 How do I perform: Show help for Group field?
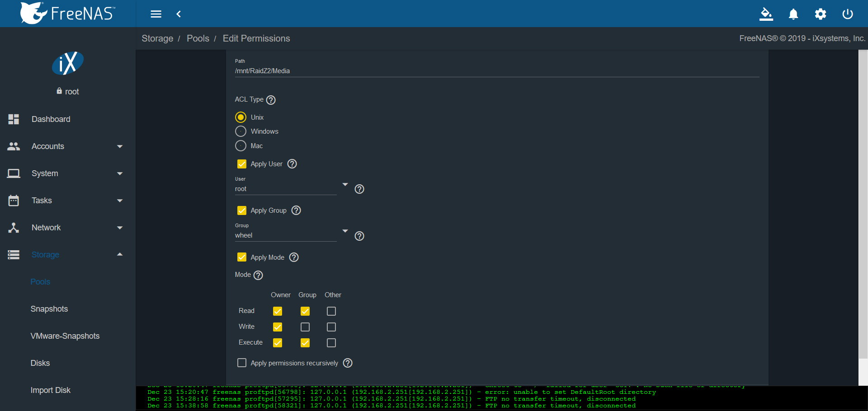pyautogui.click(x=359, y=236)
